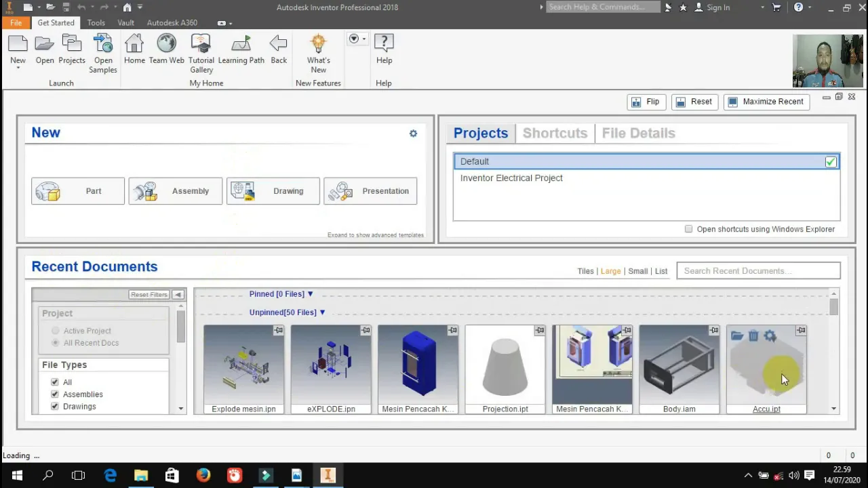868x488 pixels.
Task: Open Firefox from the taskbar
Action: [203, 476]
